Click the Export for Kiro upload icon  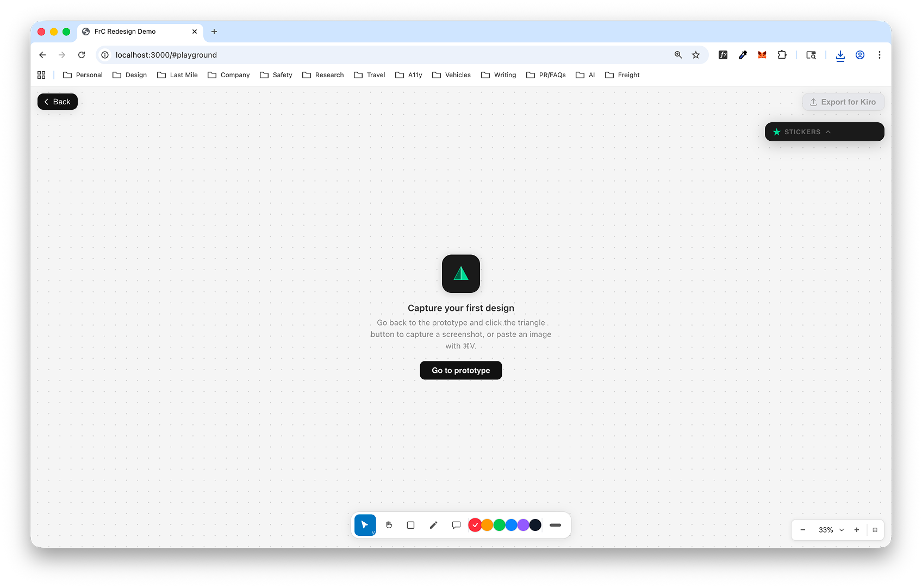click(813, 102)
